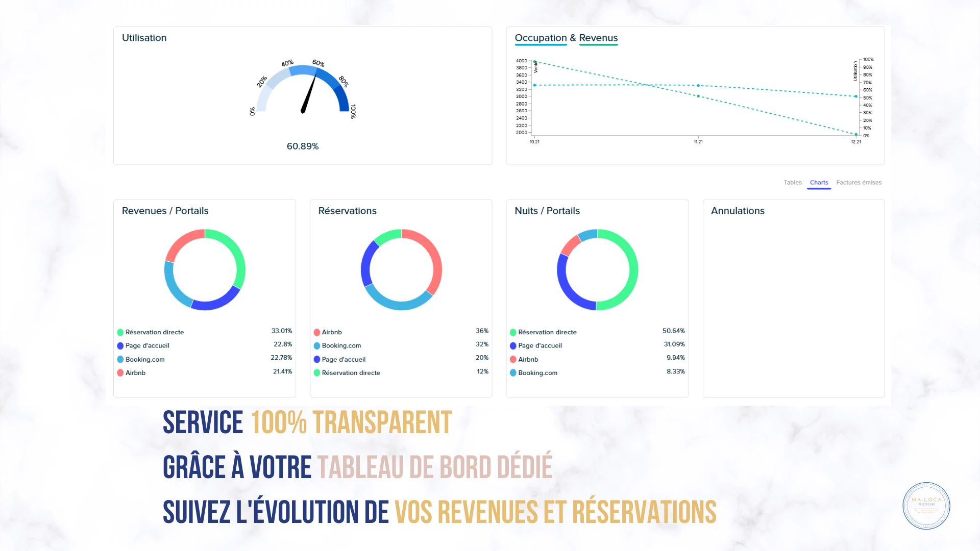Click the 33.01% value in Revenues legend
This screenshot has height=551, width=980.
click(282, 331)
